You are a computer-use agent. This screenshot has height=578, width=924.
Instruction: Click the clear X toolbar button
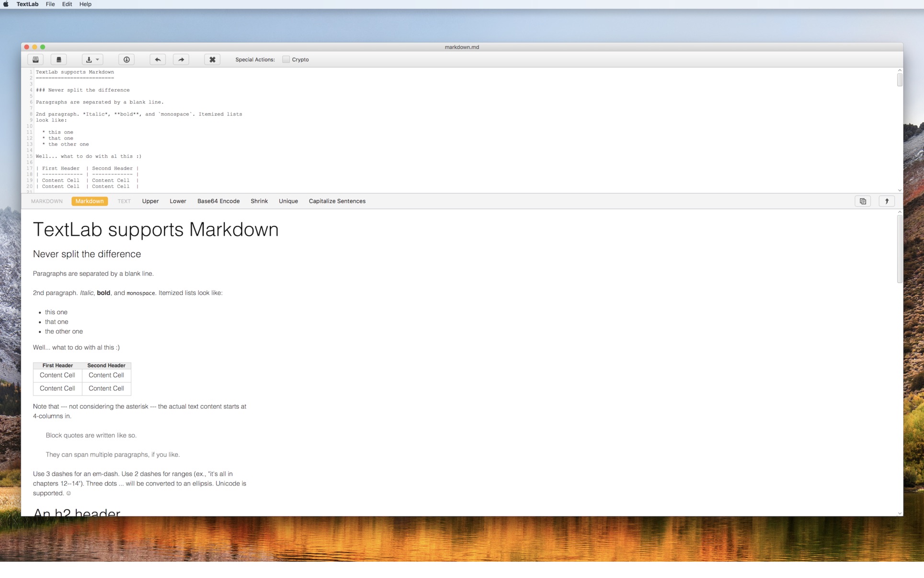point(212,59)
